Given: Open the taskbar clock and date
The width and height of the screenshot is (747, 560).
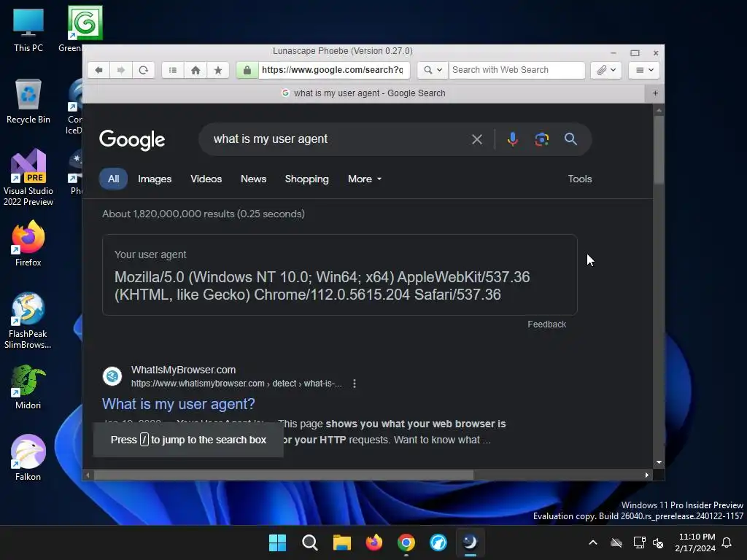Looking at the screenshot, I should (695, 542).
